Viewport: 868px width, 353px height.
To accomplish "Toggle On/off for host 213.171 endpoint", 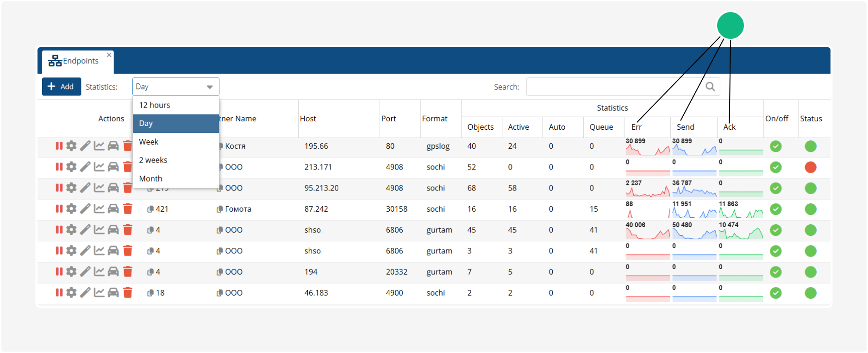I will click(x=776, y=167).
